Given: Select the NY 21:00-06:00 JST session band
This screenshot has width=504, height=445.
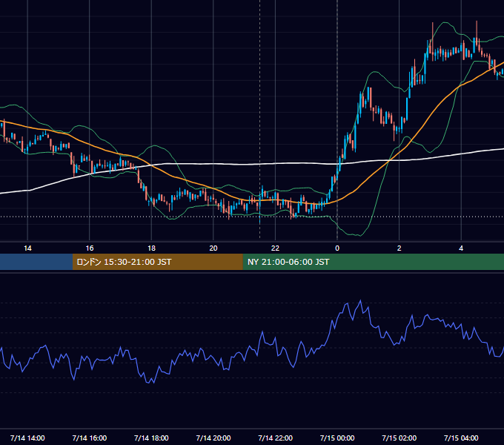Looking at the screenshot, I should click(373, 262).
